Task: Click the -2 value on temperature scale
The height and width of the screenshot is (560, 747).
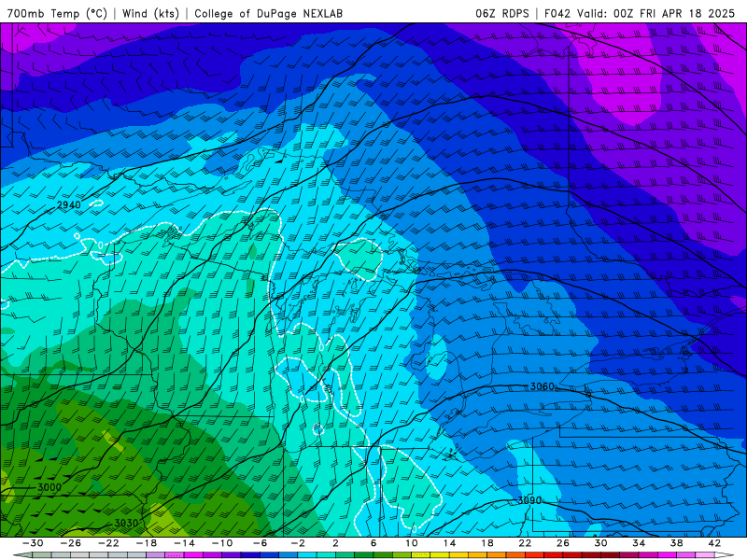Action: tap(298, 543)
